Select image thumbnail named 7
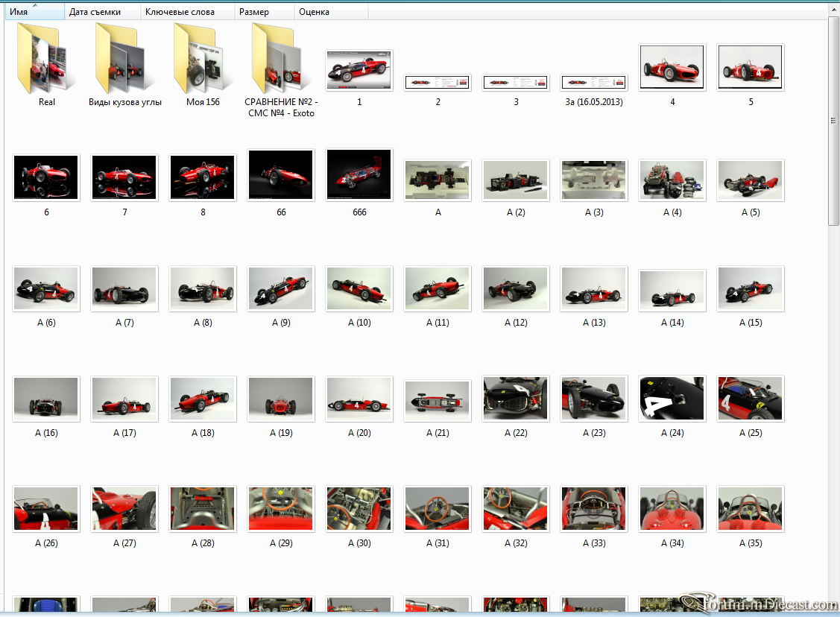 124,177
